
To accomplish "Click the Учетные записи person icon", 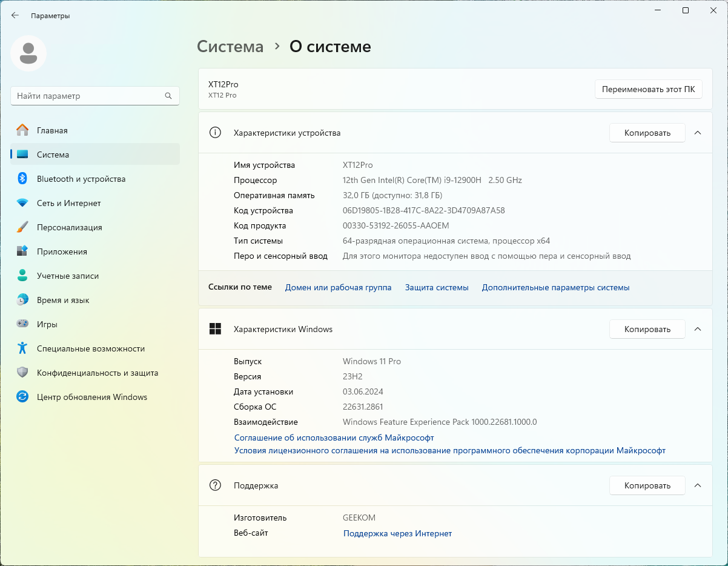I will pyautogui.click(x=22, y=276).
